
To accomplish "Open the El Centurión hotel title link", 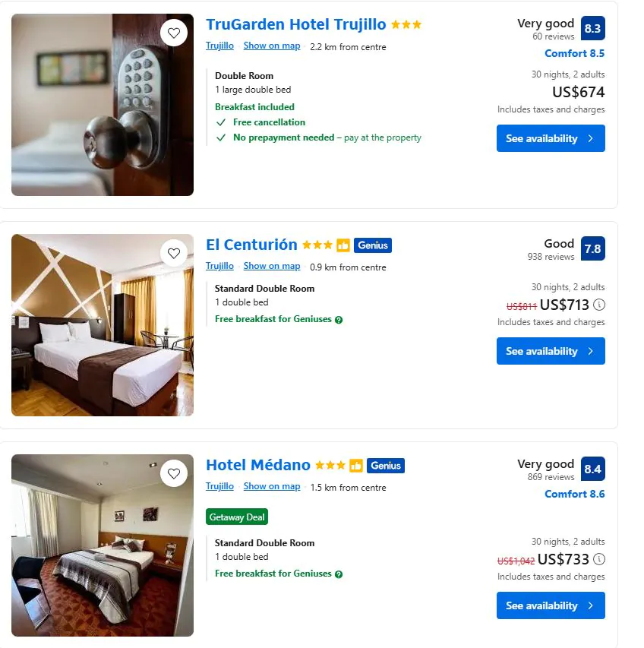I will [x=251, y=245].
